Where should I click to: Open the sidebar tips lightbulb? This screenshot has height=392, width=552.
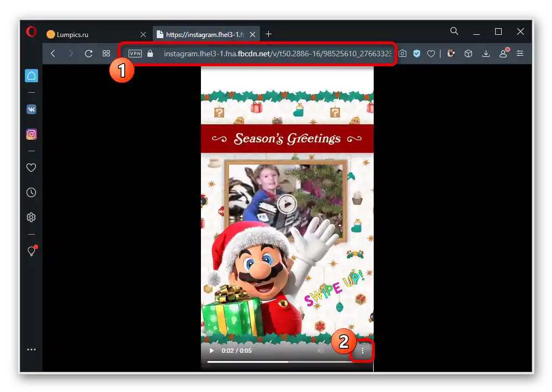point(31,251)
